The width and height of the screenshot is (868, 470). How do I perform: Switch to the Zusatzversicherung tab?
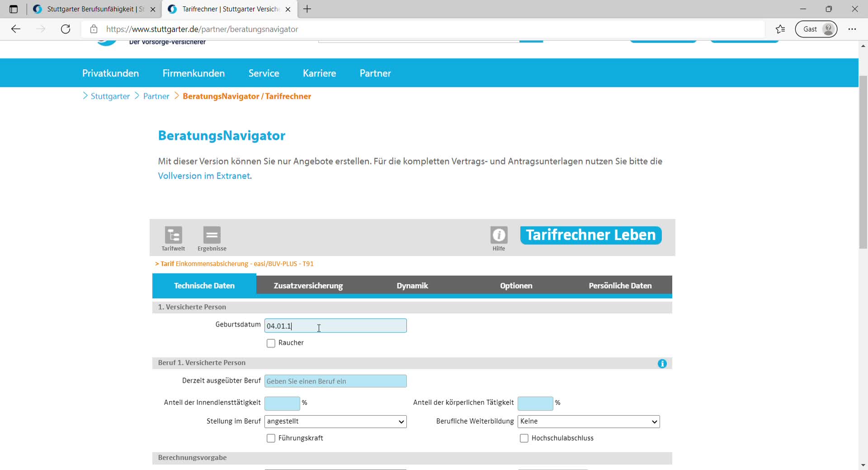(308, 286)
